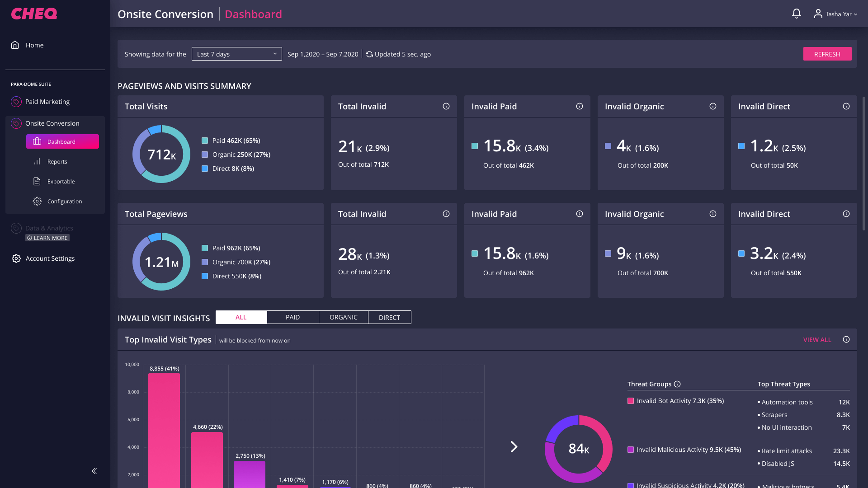The height and width of the screenshot is (488, 868).
Task: Show info for pageviews Invalid Organic card
Action: coord(713,214)
